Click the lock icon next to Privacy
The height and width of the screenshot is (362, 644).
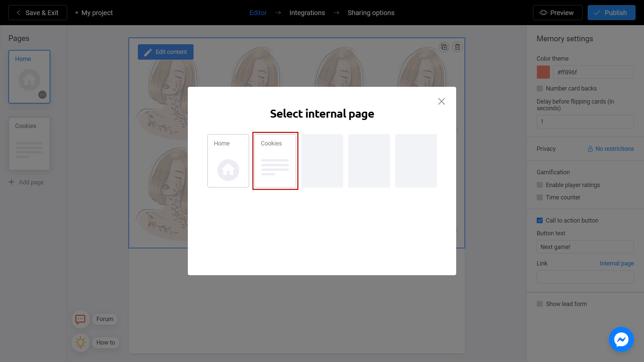(x=590, y=148)
